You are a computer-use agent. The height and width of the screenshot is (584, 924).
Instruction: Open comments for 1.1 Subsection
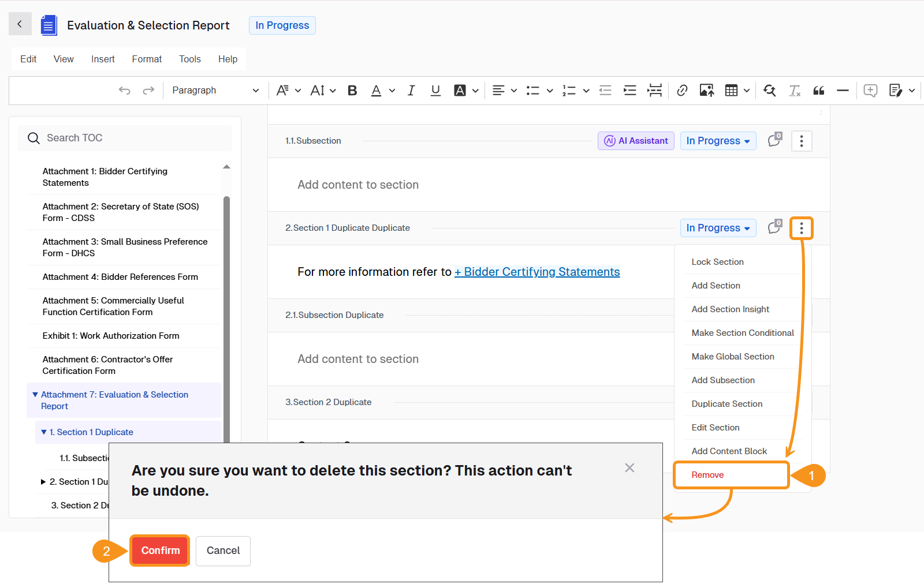click(774, 141)
